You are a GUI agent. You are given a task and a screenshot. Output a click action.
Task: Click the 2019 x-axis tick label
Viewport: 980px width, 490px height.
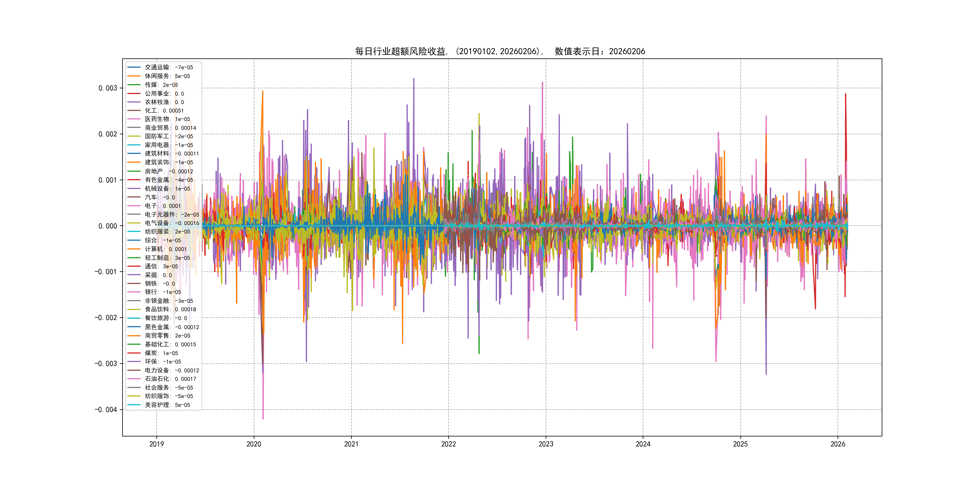(x=156, y=444)
